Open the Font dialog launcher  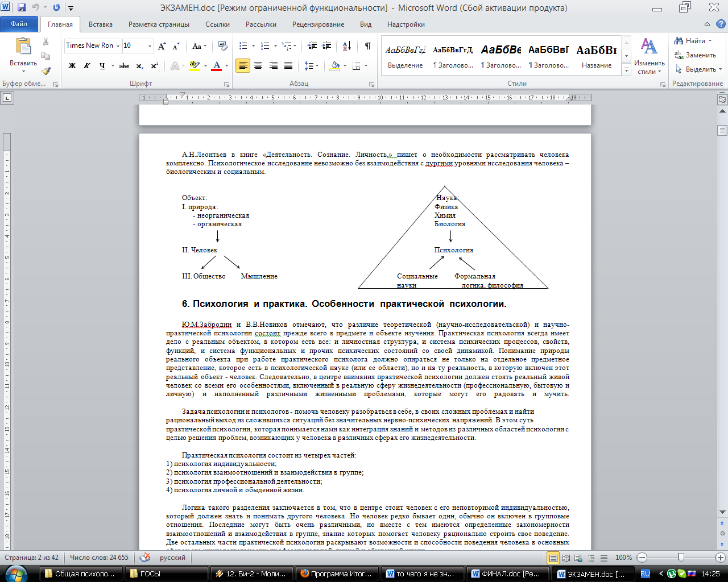pos(226,84)
